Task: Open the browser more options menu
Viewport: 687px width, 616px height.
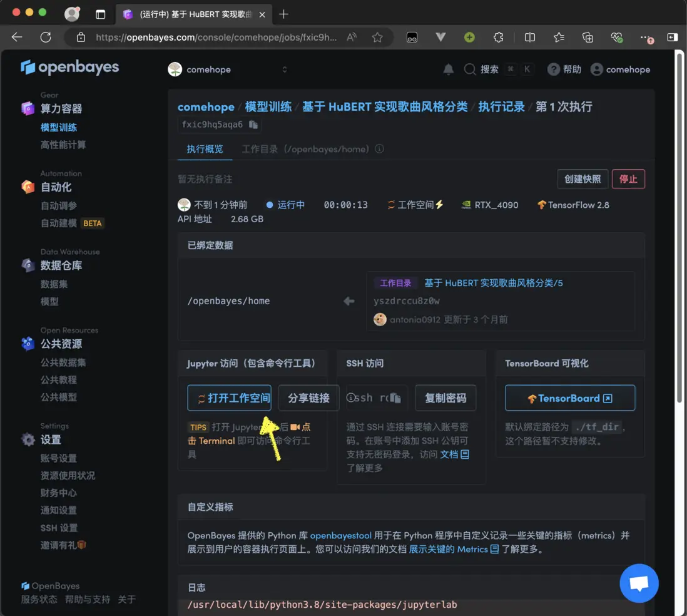Action: 645,38
